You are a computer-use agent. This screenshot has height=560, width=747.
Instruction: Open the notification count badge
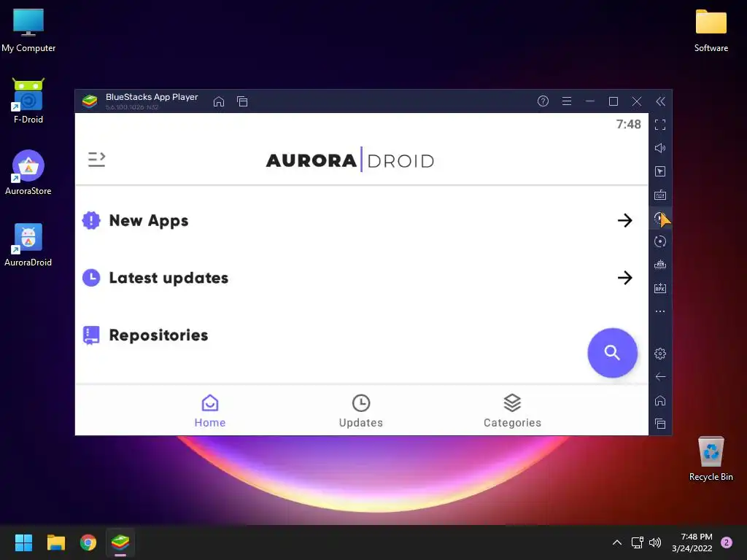point(727,542)
